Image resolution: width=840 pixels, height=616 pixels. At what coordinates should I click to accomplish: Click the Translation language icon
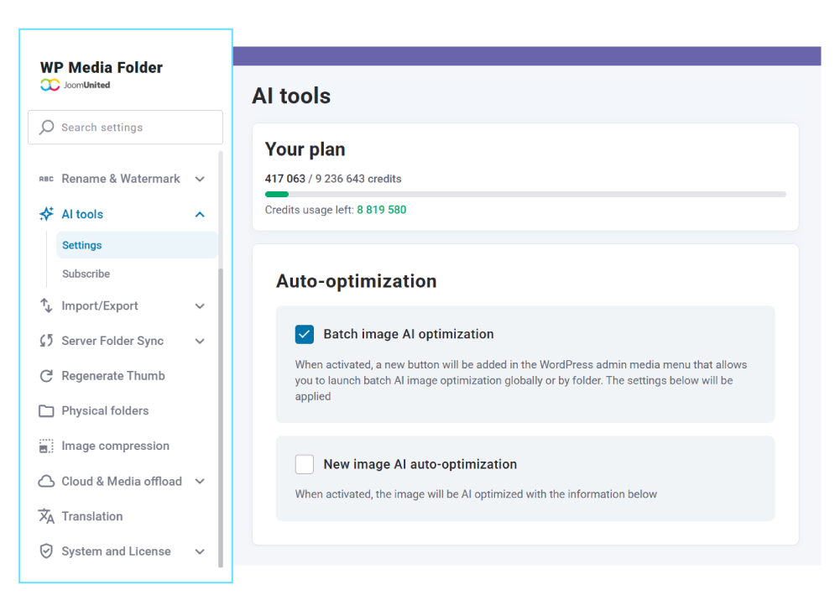47,516
